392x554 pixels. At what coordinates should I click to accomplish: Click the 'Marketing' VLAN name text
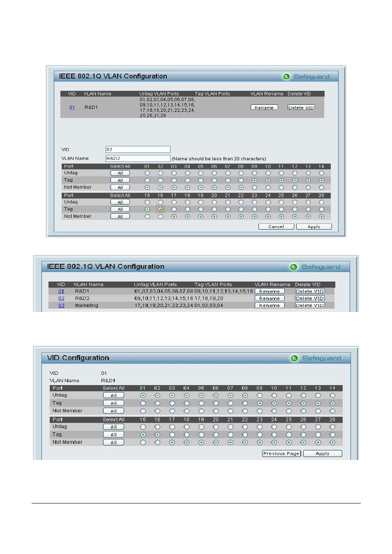pyautogui.click(x=87, y=305)
